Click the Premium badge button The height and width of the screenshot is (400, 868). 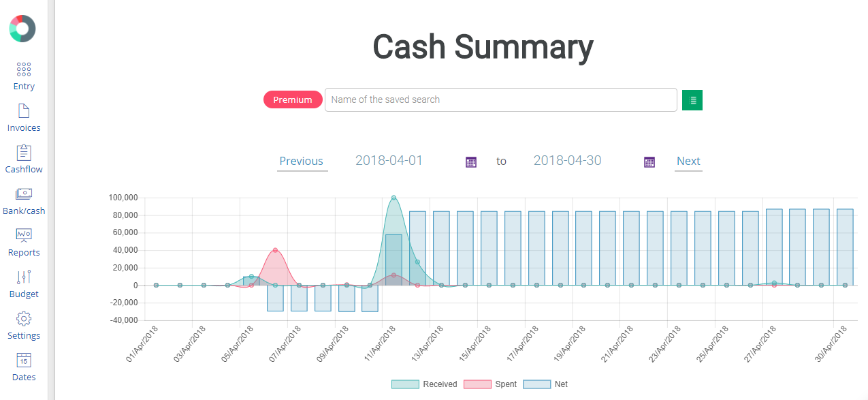point(293,99)
